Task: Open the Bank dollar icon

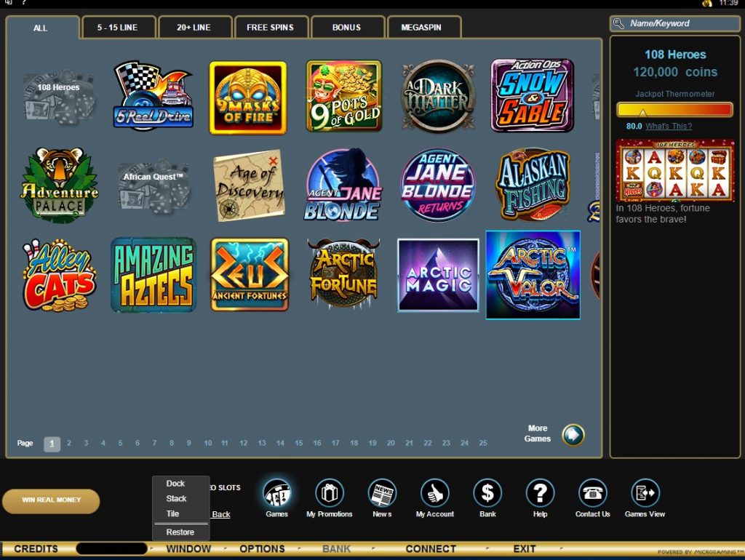Action: [487, 494]
